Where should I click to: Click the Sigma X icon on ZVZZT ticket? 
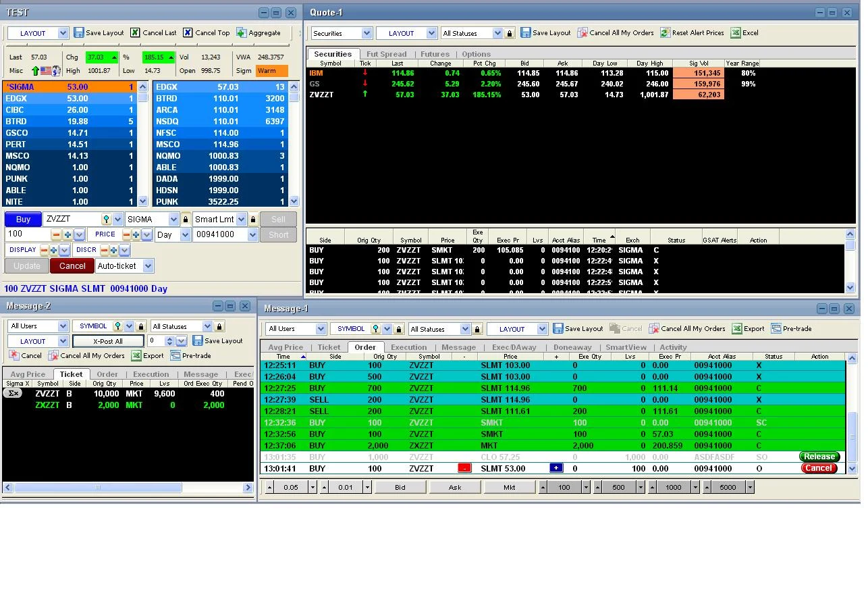click(x=13, y=393)
